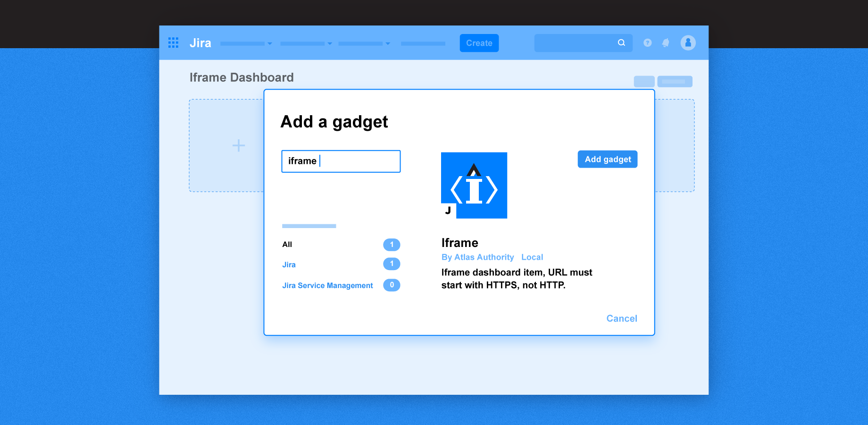Viewport: 868px width, 425px height.
Task: Click the Iframe gadget logo thumbnail
Action: tap(474, 185)
